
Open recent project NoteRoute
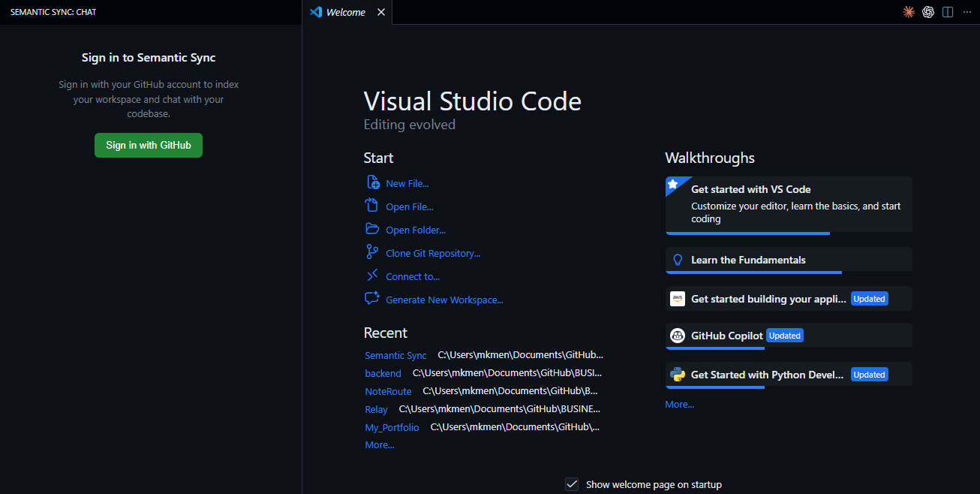tap(388, 391)
